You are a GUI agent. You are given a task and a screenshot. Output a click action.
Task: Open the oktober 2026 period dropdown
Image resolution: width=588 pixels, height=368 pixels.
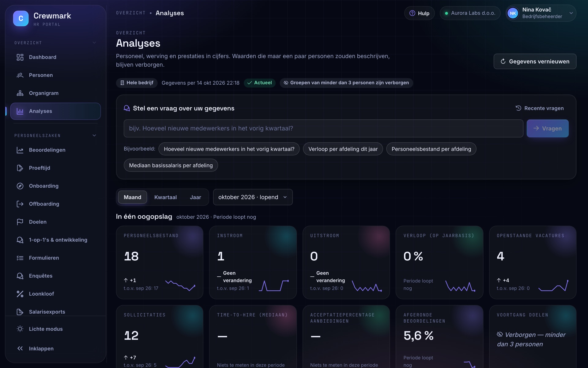pyautogui.click(x=253, y=197)
